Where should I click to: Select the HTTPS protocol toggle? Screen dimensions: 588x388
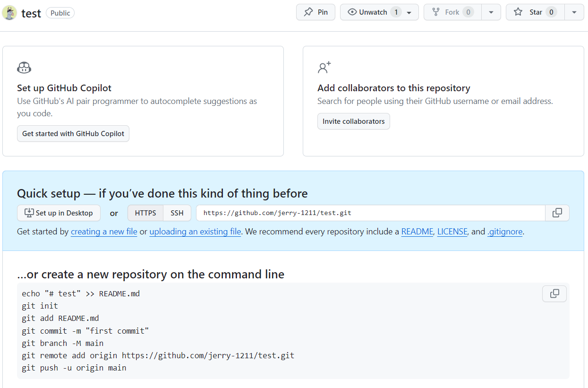click(145, 213)
